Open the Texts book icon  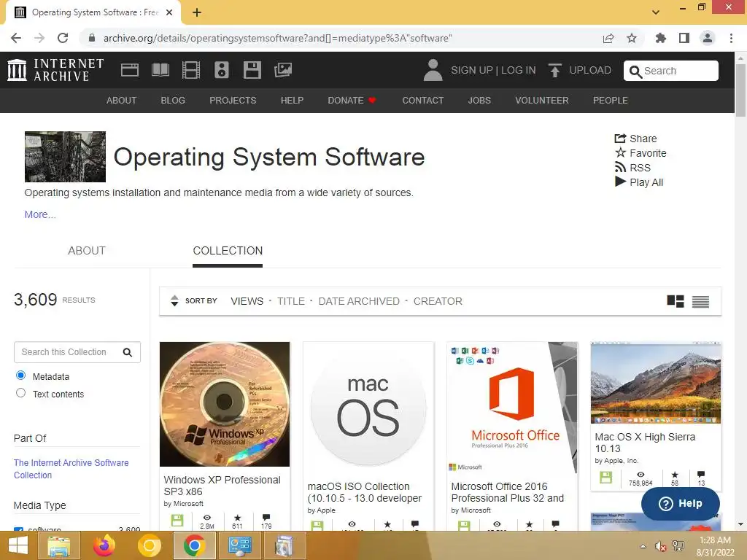(x=160, y=70)
